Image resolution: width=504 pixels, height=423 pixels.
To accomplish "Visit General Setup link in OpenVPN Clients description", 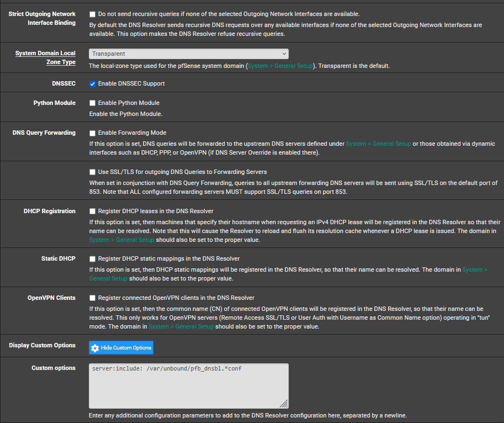I will point(181,327).
